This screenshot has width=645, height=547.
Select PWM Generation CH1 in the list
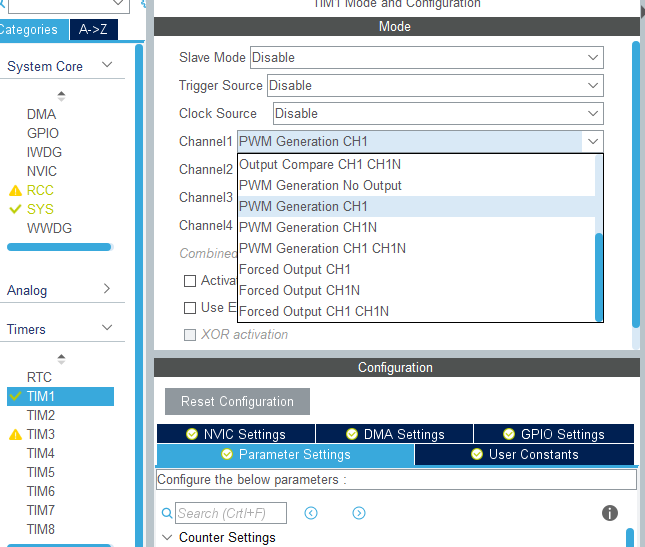coord(417,206)
